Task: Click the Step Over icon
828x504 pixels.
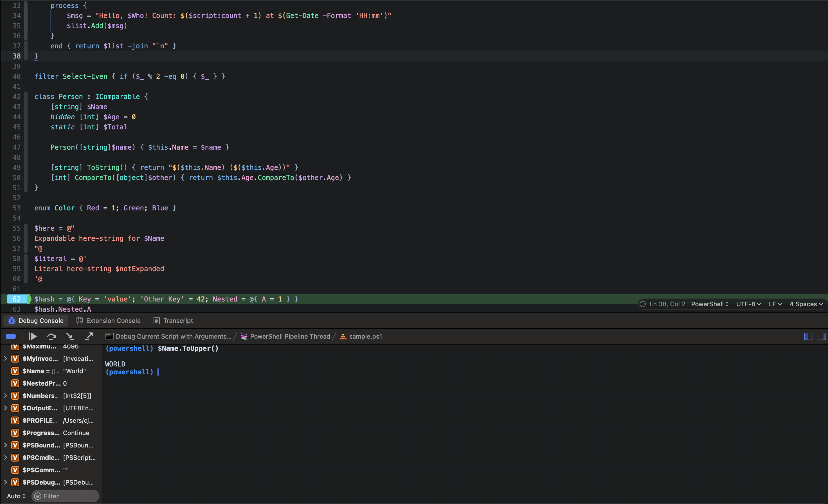Action: 51,336
